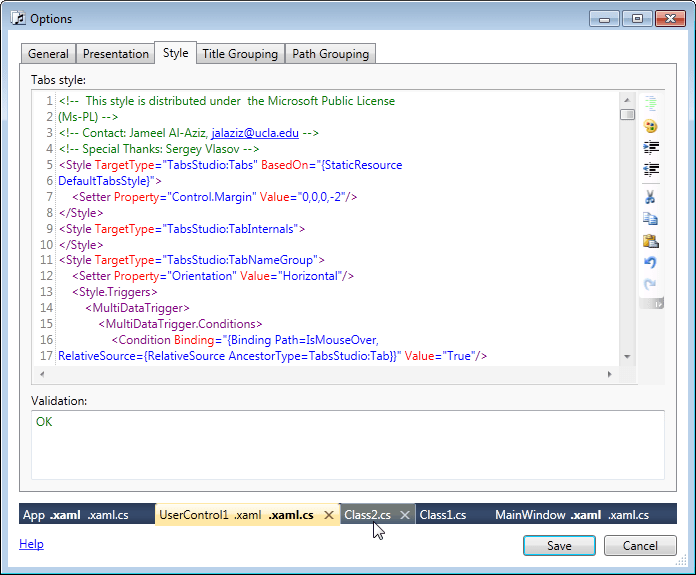This screenshot has height=575, width=696.
Task: Open the Path Grouping tab
Action: tap(330, 54)
